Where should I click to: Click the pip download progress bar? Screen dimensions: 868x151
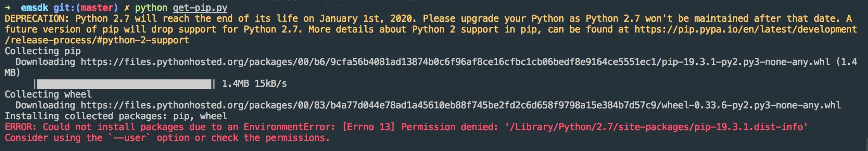124,84
